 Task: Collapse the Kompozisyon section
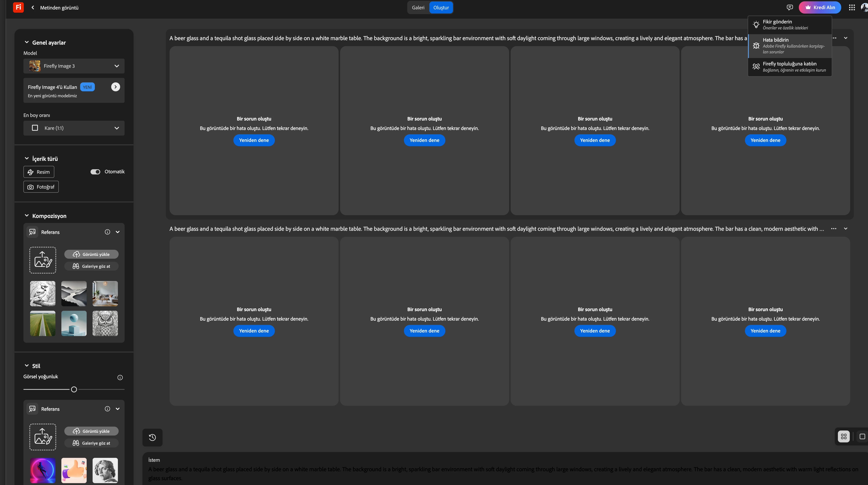click(x=27, y=216)
